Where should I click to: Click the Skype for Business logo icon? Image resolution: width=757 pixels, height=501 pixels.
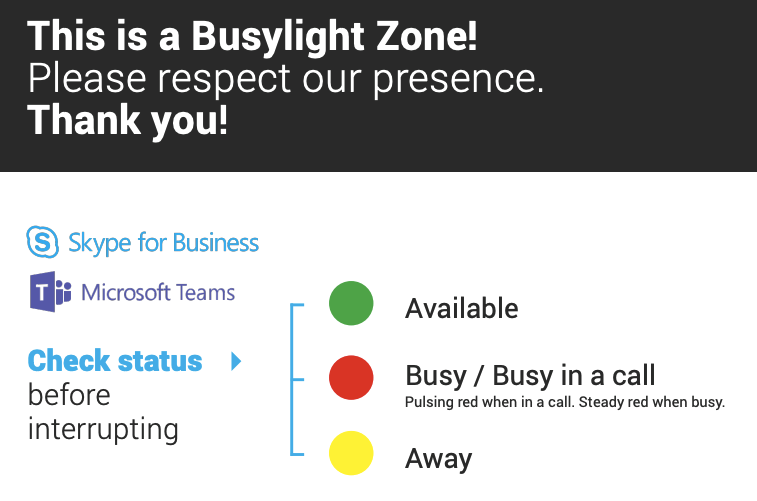(x=42, y=241)
